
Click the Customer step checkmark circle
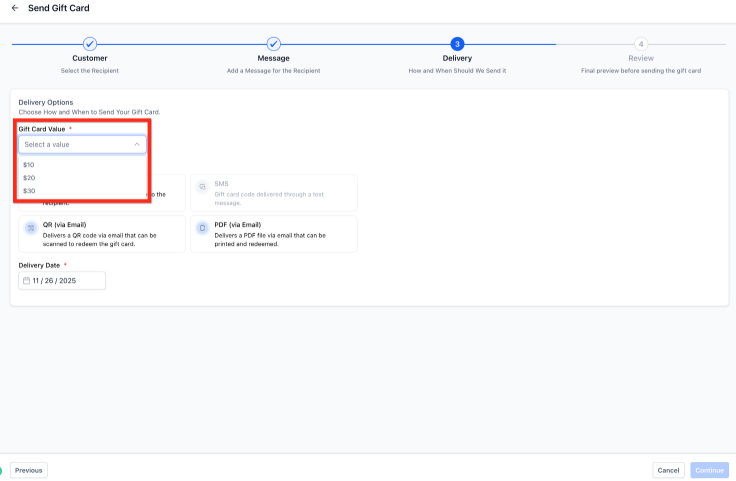coord(90,44)
